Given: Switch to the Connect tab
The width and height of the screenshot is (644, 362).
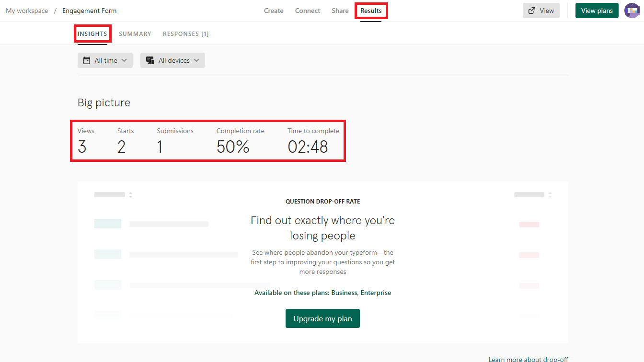Looking at the screenshot, I should 308,11.
